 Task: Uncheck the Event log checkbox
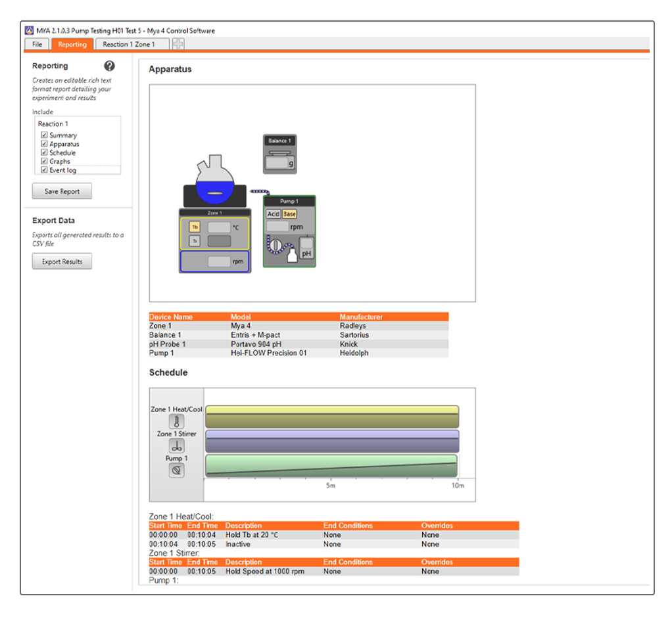(44, 170)
